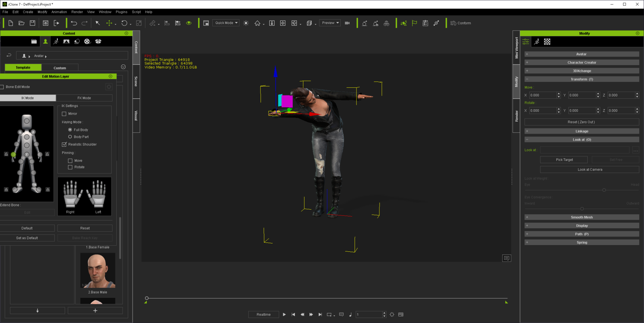Save the project with the floppy icon
Screen dimensions: 644x323
click(x=33, y=23)
